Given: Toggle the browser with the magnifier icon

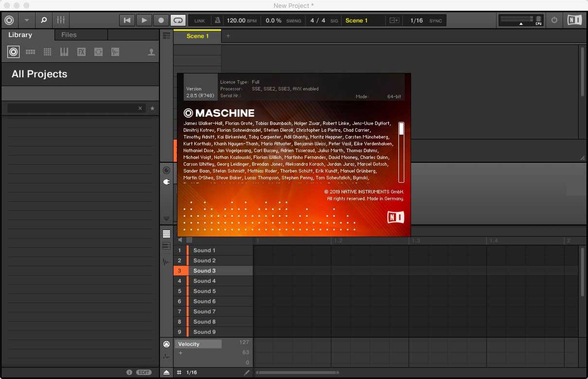Looking at the screenshot, I should [x=44, y=20].
